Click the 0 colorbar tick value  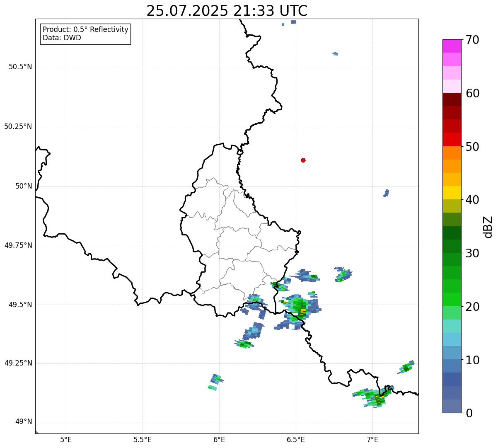coord(469,413)
